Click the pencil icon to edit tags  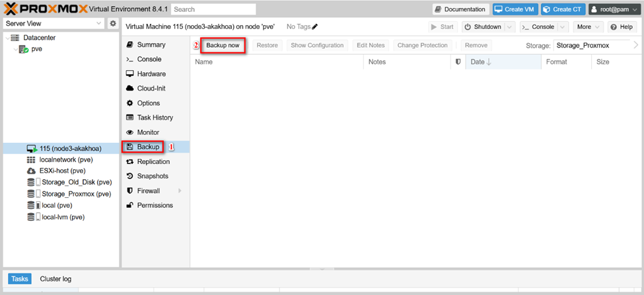tap(315, 27)
